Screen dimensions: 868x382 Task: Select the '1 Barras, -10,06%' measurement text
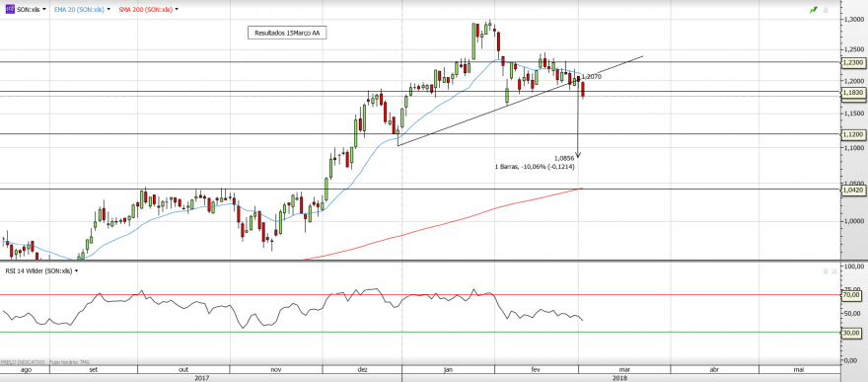click(x=535, y=166)
